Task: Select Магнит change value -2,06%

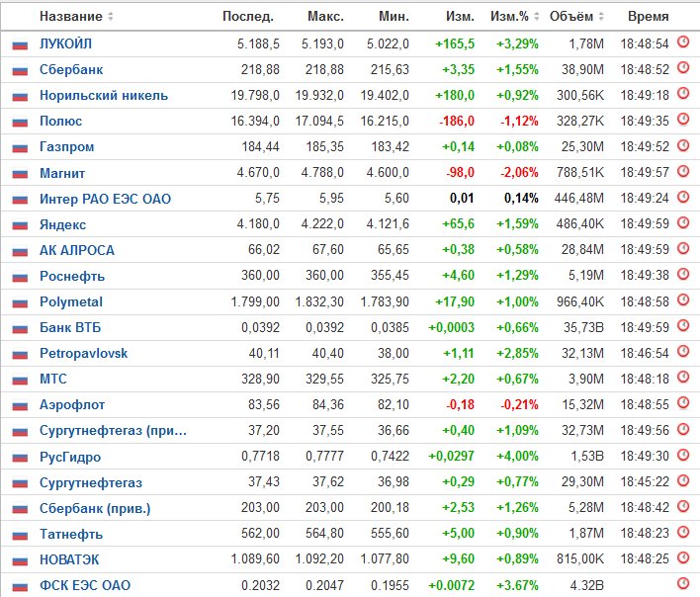Action: tap(519, 172)
